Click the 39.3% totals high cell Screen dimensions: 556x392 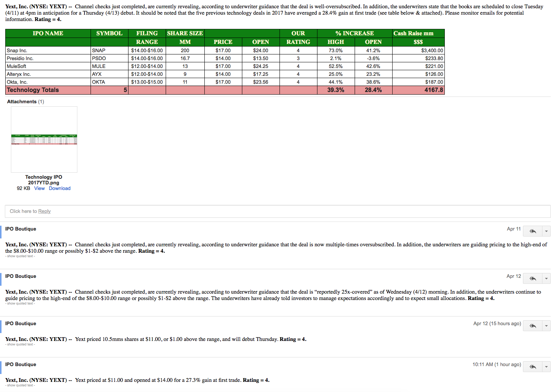(336, 90)
